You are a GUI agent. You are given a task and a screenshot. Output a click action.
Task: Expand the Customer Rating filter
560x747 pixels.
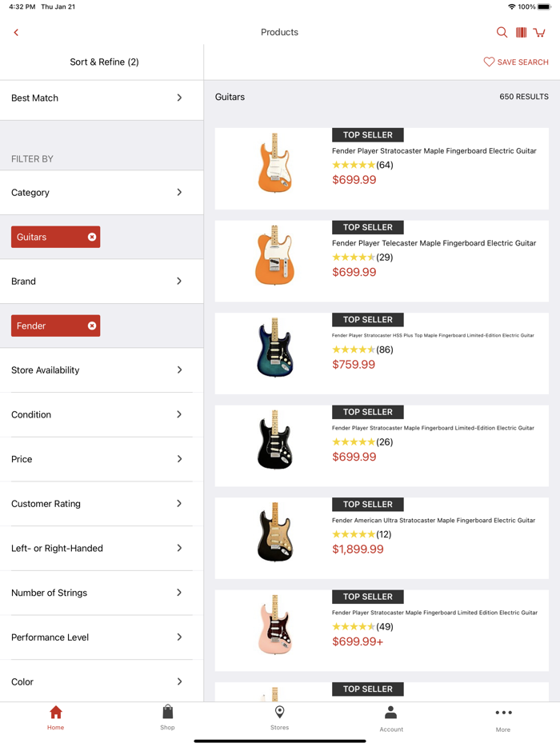pyautogui.click(x=102, y=503)
